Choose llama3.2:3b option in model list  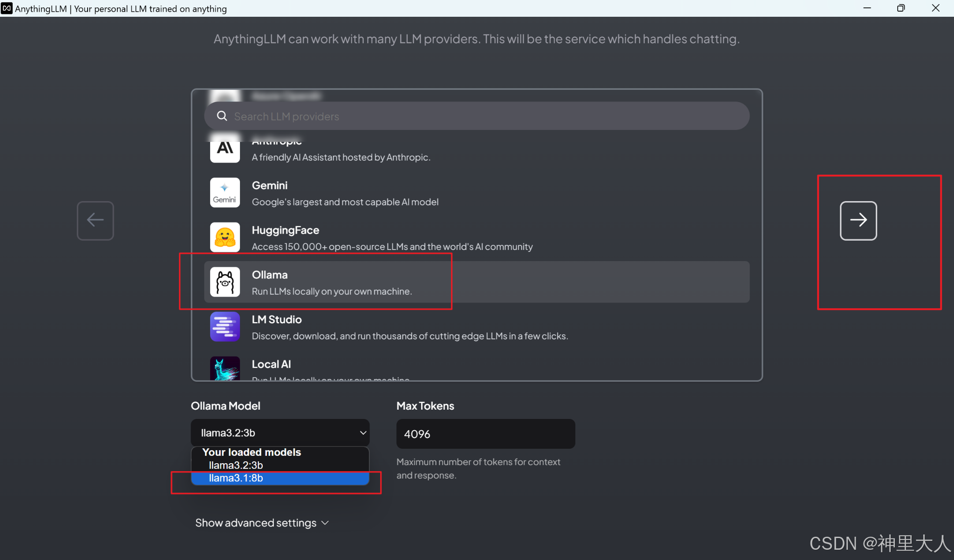tap(236, 465)
